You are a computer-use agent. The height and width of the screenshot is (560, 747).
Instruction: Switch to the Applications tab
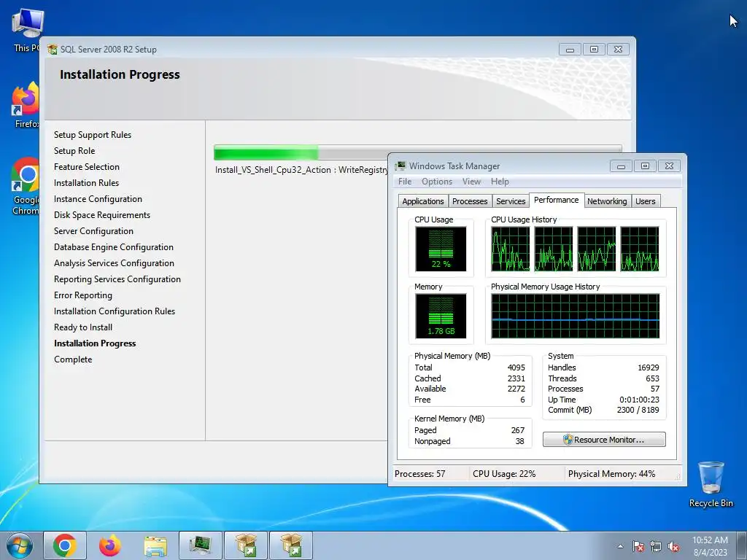point(422,201)
